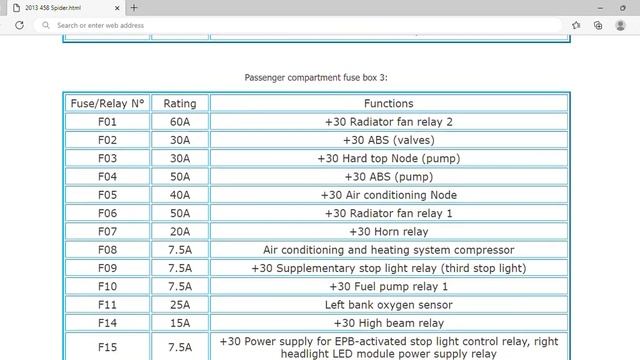Minimize the browser window
Viewport: 640px width, 360px height.
[600, 8]
